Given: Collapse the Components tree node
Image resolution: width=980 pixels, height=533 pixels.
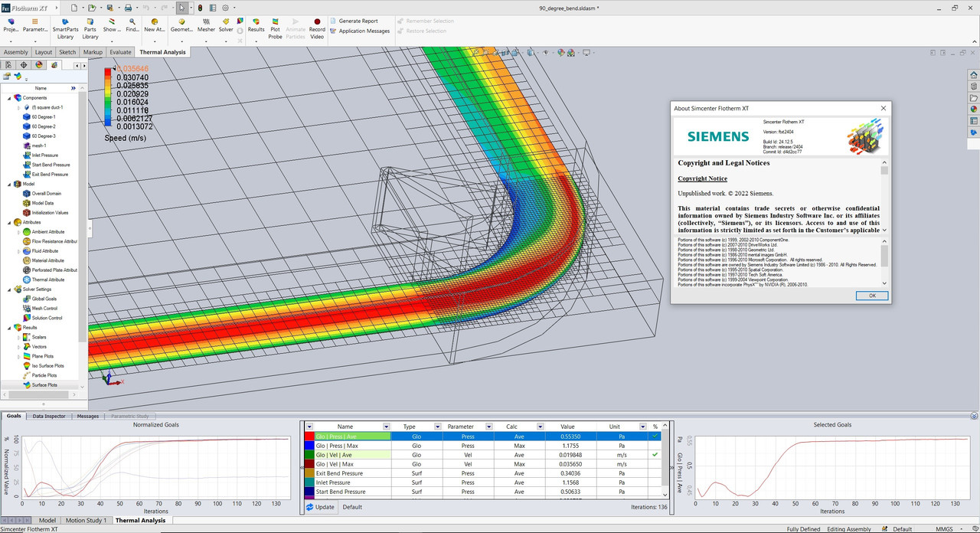Looking at the screenshot, I should click(x=9, y=98).
